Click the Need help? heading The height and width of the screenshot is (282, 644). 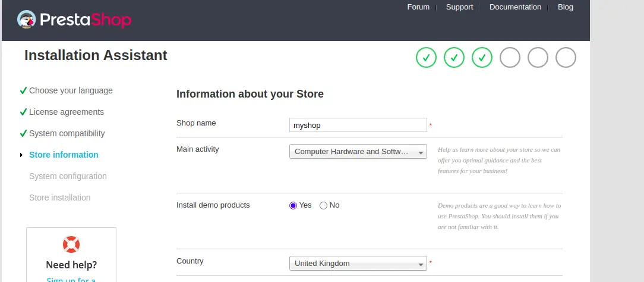pos(71,264)
